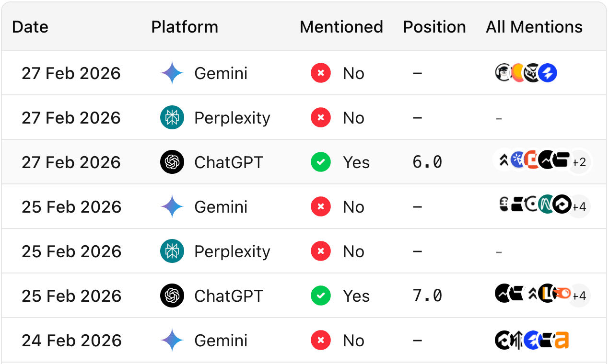Toggle the No status on 24 Feb Gemini
This screenshot has width=609, height=364.
click(320, 340)
